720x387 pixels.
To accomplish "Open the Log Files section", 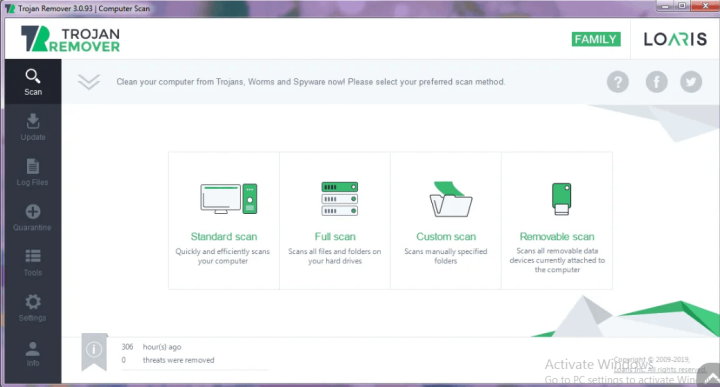I will point(33,172).
